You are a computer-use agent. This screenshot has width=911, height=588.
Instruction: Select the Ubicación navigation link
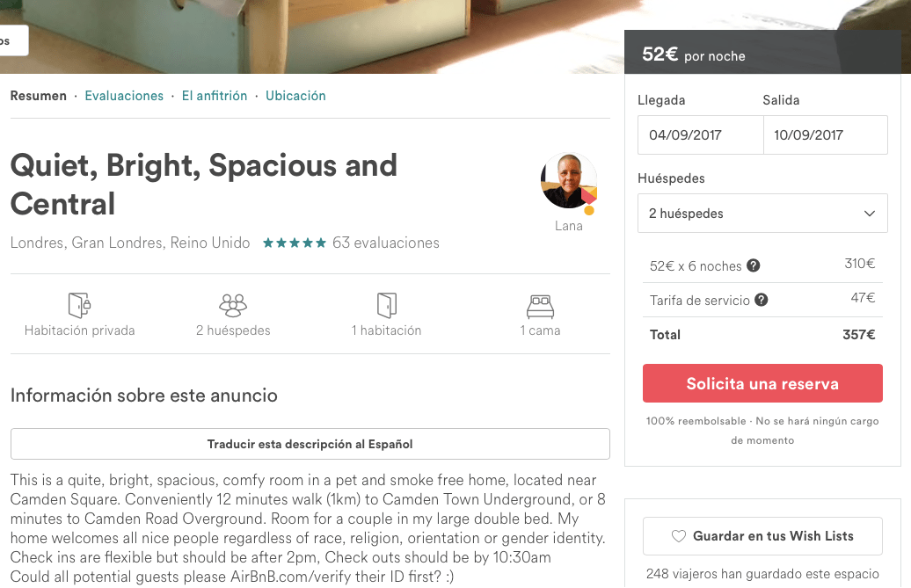295,95
